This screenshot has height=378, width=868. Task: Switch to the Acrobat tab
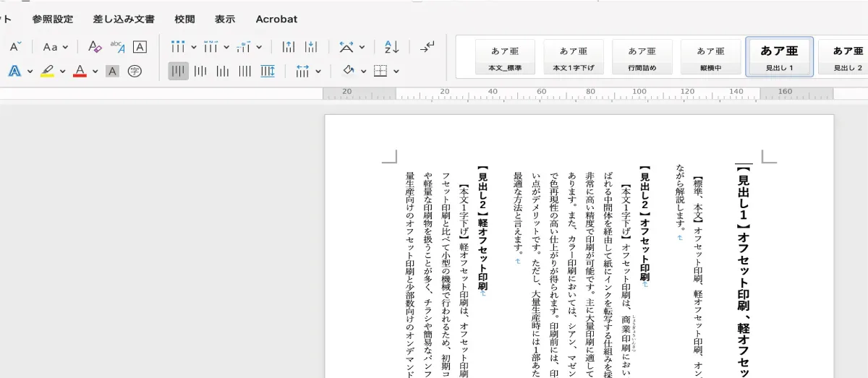276,19
